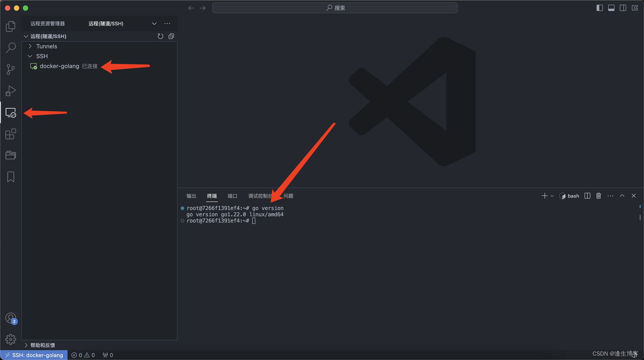644x360 pixels.
Task: Toggle primary side bar visibility
Action: coord(600,8)
